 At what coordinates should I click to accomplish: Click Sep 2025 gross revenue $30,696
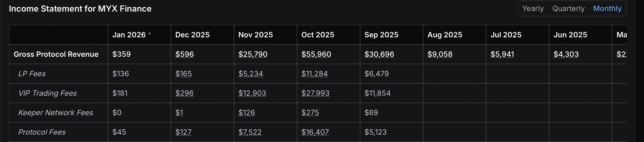click(379, 54)
